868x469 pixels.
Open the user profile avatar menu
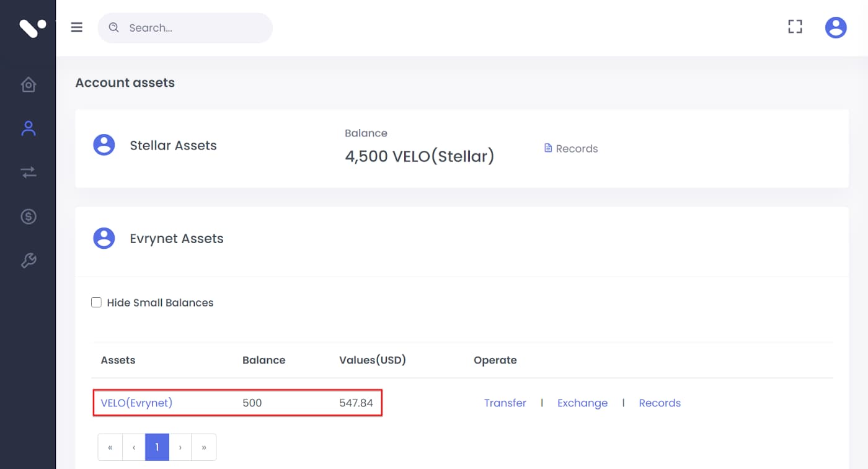pyautogui.click(x=836, y=27)
